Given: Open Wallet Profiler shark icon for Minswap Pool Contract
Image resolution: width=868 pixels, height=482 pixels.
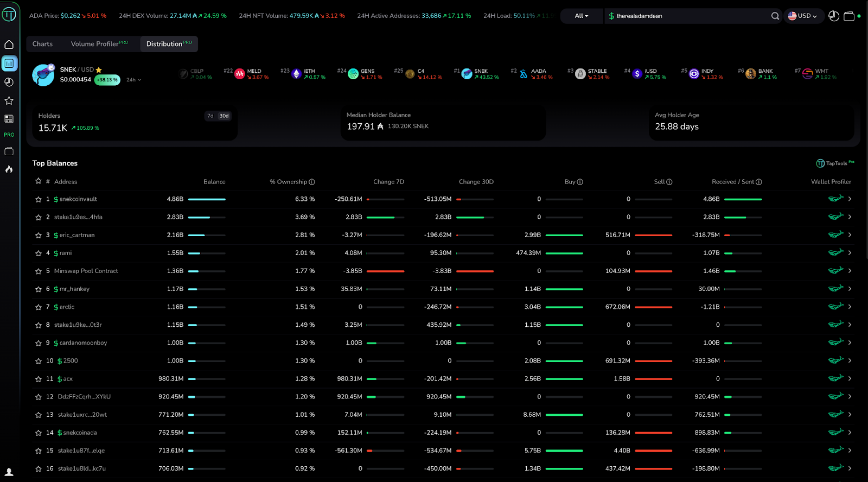Looking at the screenshot, I should (836, 270).
